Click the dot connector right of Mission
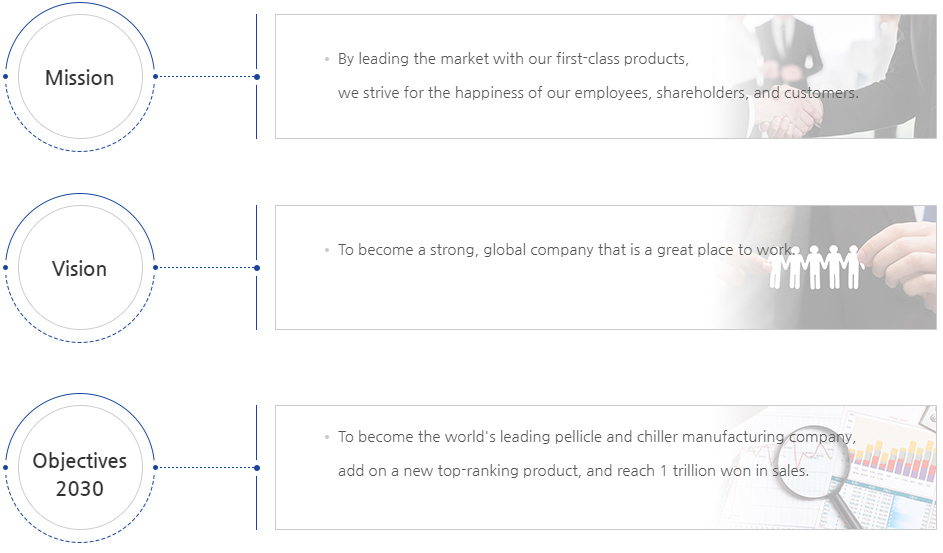 pos(257,77)
